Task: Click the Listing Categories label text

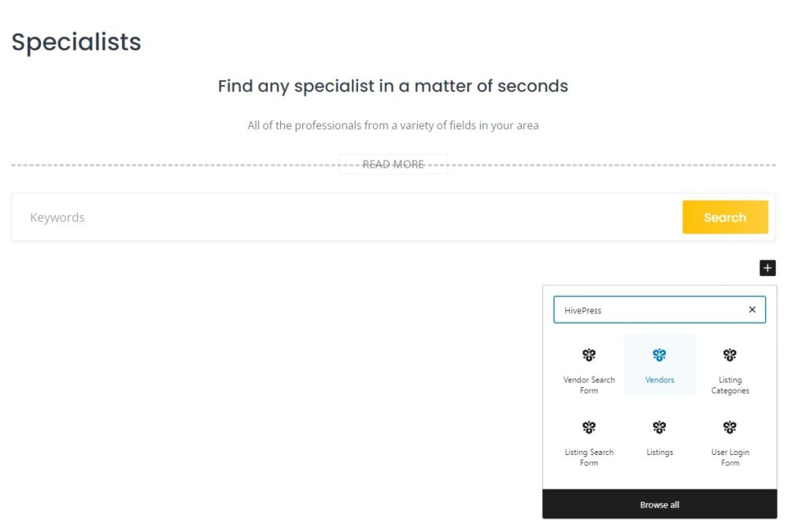Action: tap(730, 385)
